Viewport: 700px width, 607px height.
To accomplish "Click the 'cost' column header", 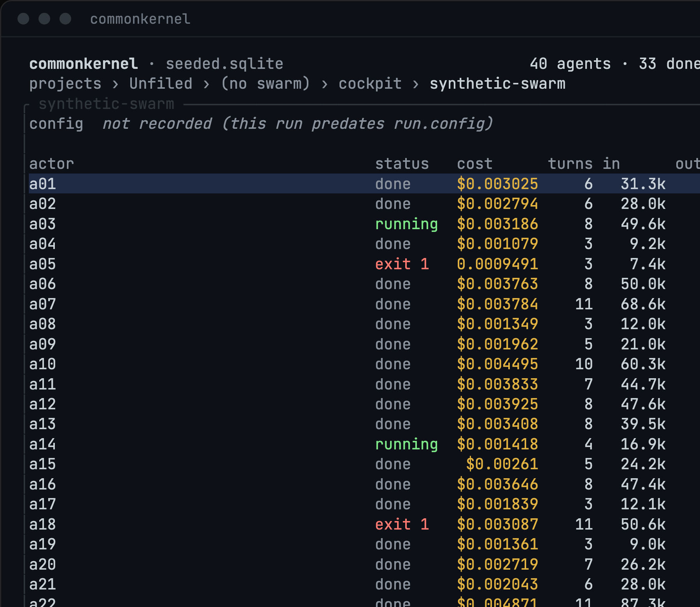I will click(x=474, y=164).
